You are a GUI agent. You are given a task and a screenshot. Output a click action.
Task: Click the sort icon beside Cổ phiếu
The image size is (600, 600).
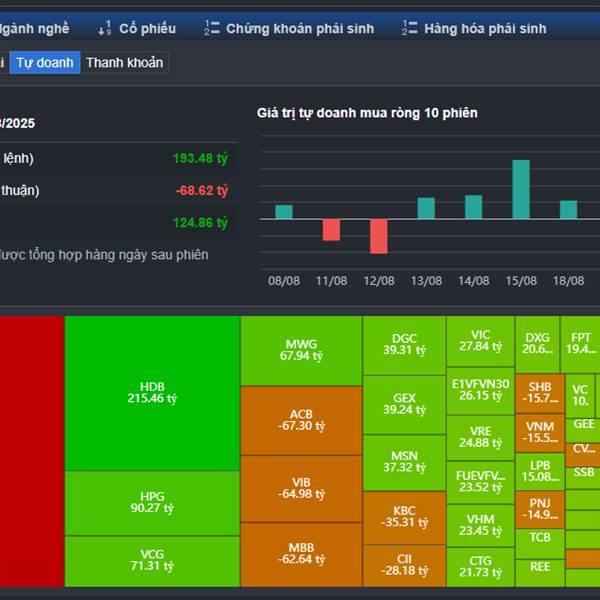104,28
